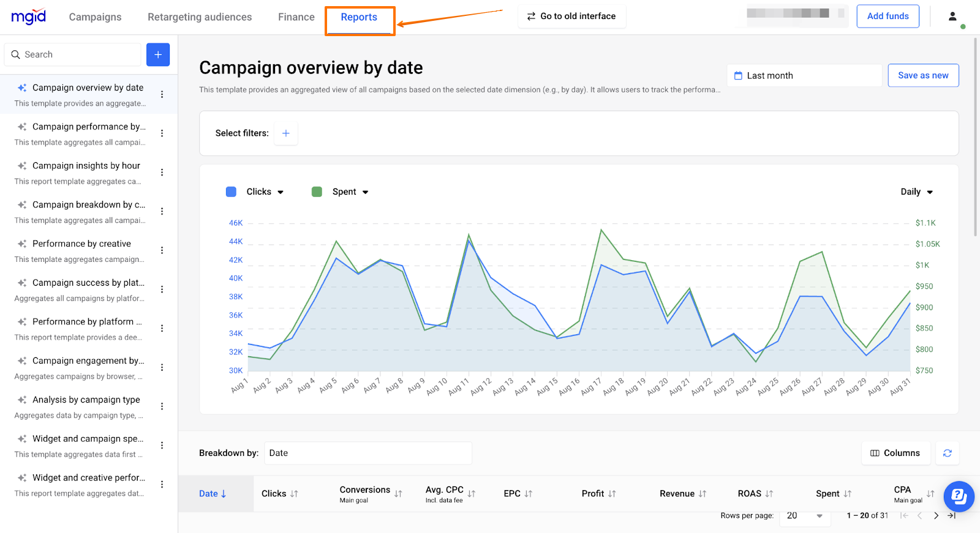Viewport: 980px width, 533px height.
Task: Add a filter with the plus icon
Action: [285, 133]
